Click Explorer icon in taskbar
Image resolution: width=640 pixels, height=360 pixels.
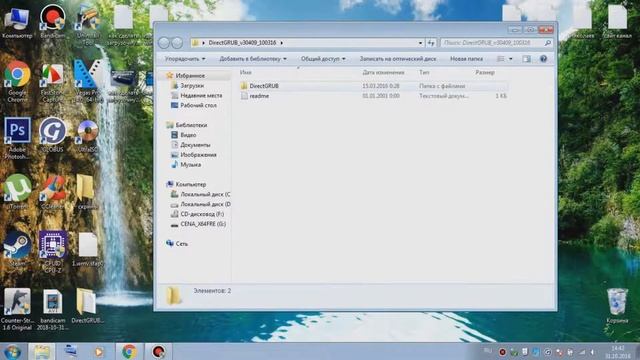point(42,351)
